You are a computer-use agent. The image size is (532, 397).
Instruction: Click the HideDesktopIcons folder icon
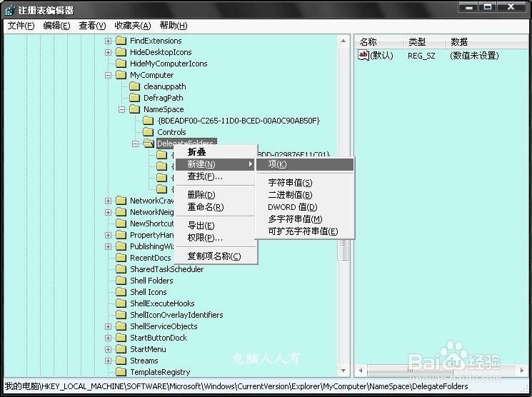pyautogui.click(x=121, y=52)
